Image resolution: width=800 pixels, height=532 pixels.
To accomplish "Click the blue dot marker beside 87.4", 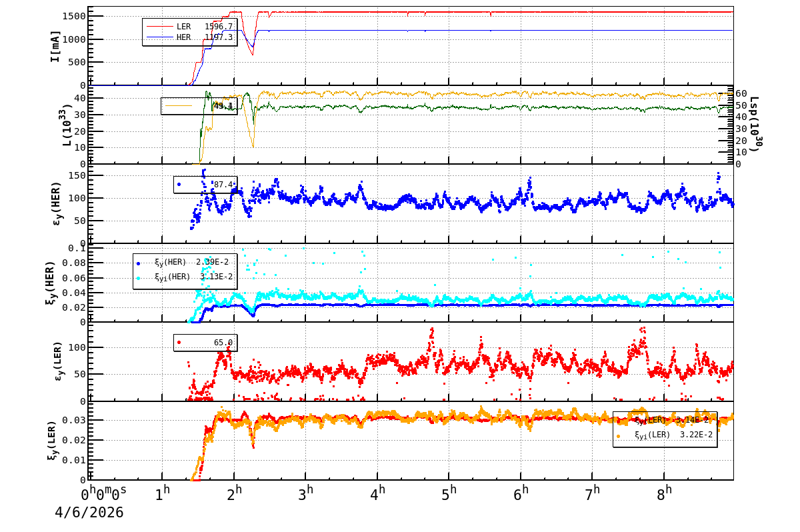I will pyautogui.click(x=179, y=185).
